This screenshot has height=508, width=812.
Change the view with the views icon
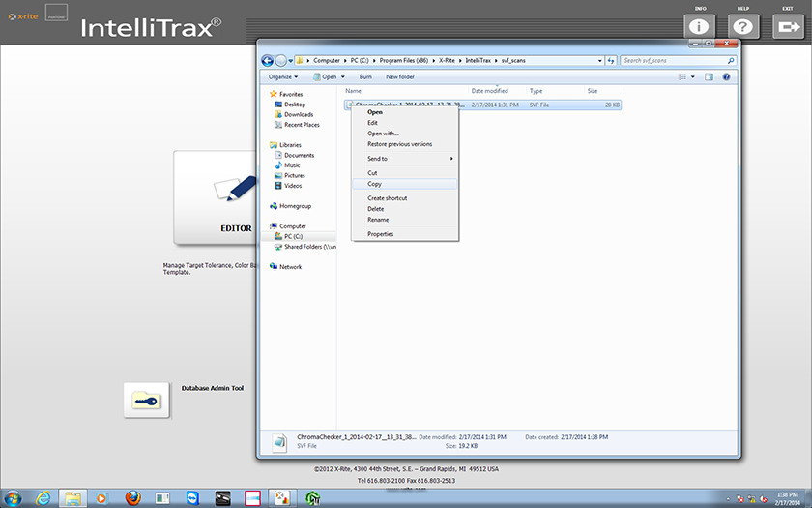(x=682, y=76)
